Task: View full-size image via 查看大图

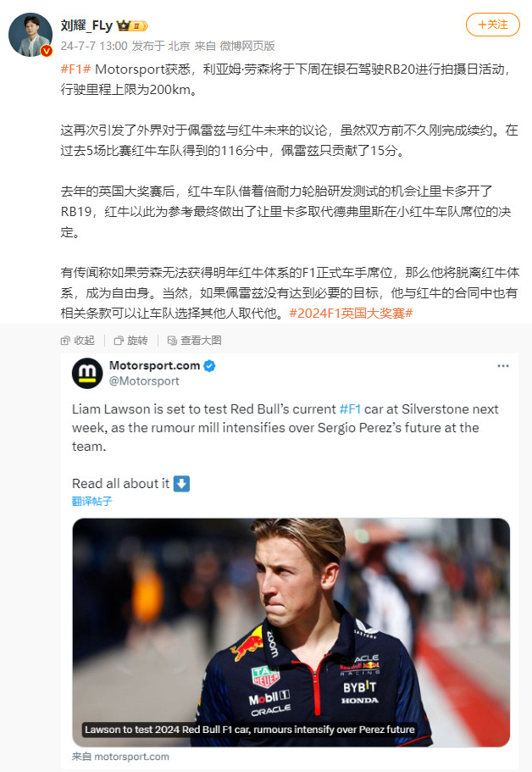Action: 194,340
